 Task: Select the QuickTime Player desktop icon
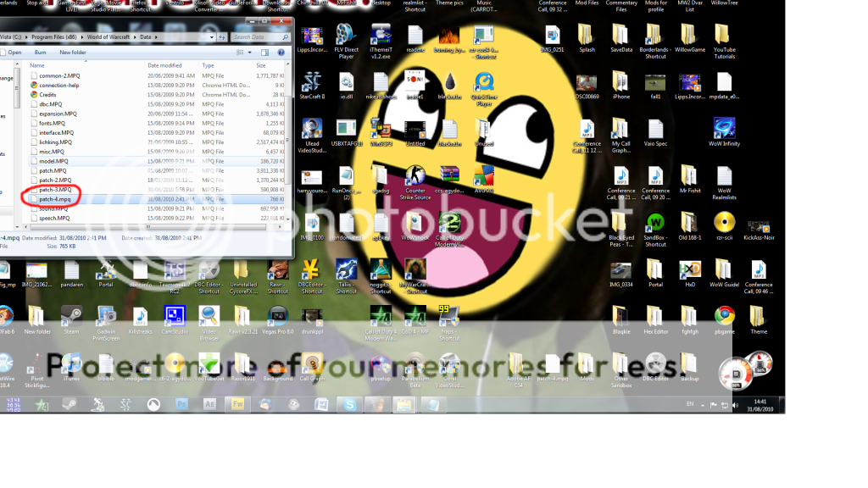pos(484,89)
